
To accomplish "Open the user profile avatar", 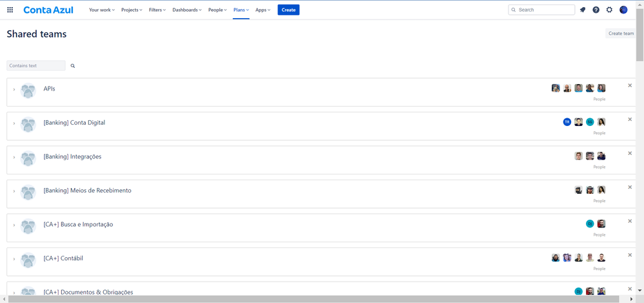I will (623, 10).
